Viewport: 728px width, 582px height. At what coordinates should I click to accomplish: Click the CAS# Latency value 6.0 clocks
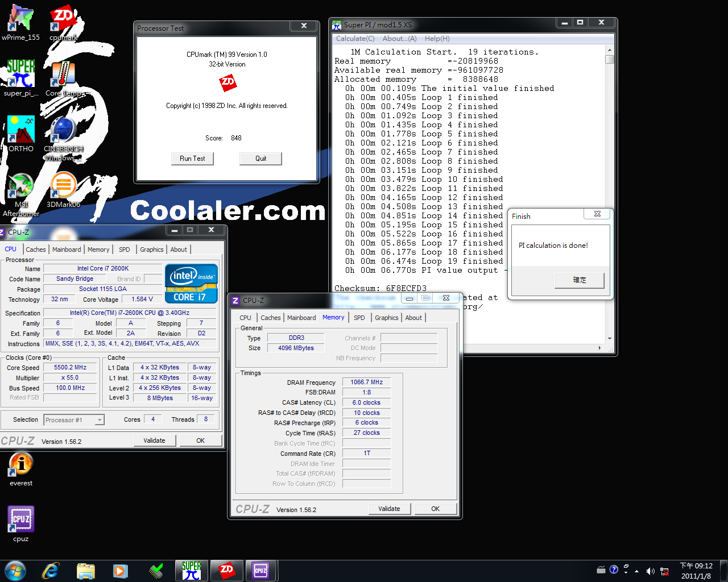366,403
